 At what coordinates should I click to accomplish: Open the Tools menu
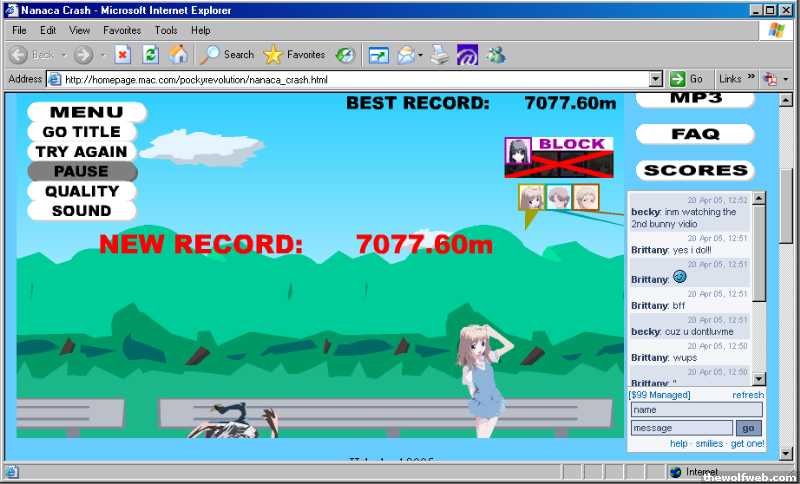(166, 30)
